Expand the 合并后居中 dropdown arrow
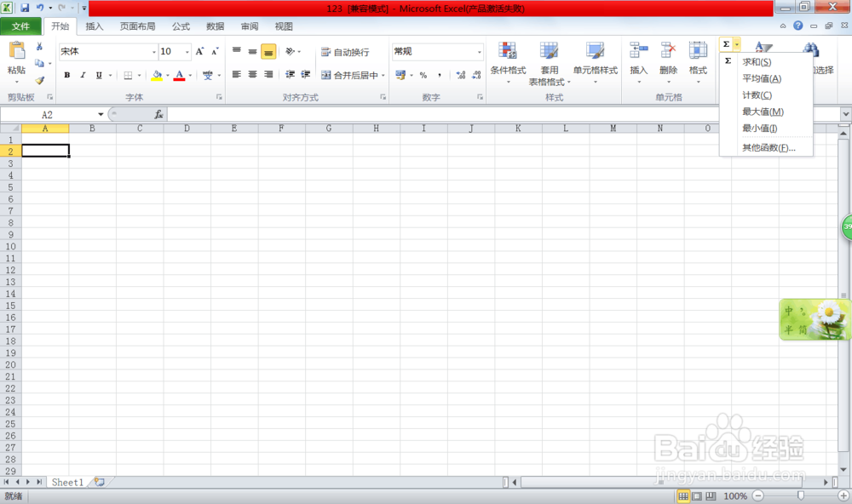This screenshot has width=852, height=504. tap(383, 76)
